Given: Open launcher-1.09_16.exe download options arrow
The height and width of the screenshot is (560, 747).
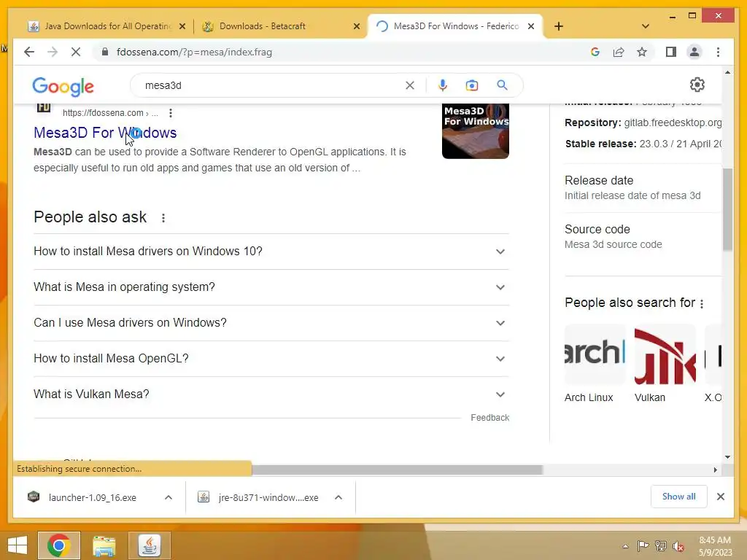Looking at the screenshot, I should (x=169, y=497).
